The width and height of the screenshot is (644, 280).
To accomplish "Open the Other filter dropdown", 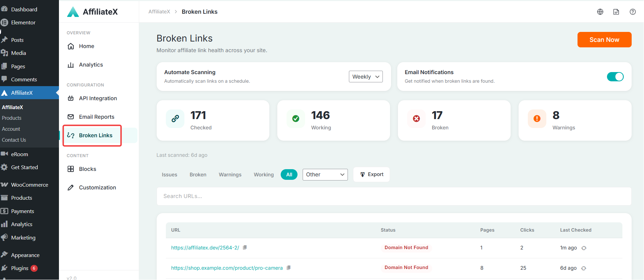I will (x=325, y=174).
